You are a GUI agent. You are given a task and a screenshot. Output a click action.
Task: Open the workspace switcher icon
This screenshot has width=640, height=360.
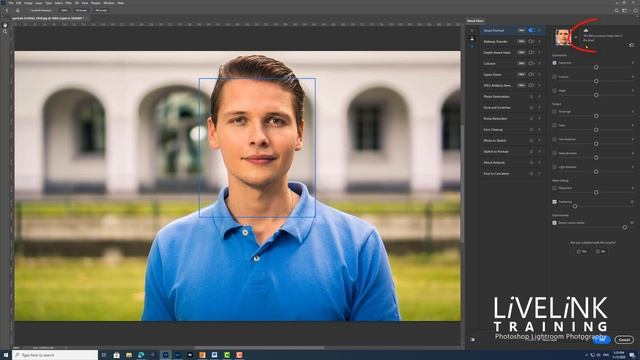point(624,11)
